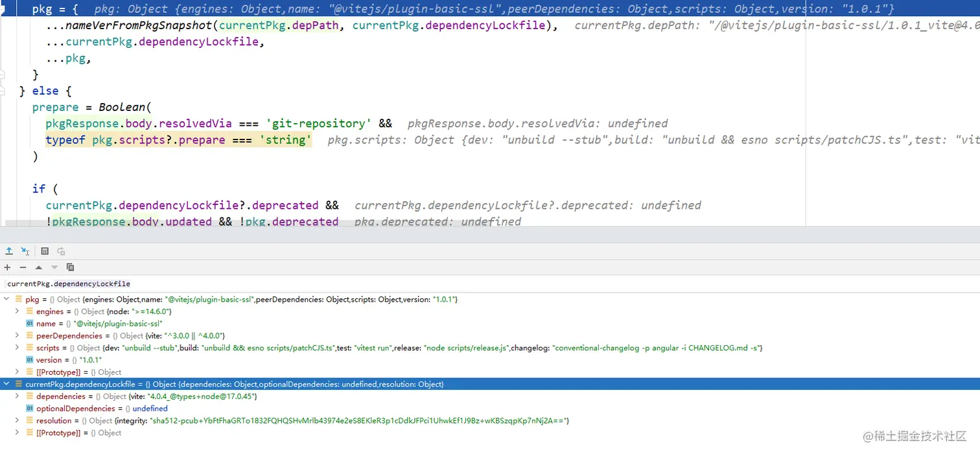Click the !pkgResponse.body.updated code

[128, 221]
